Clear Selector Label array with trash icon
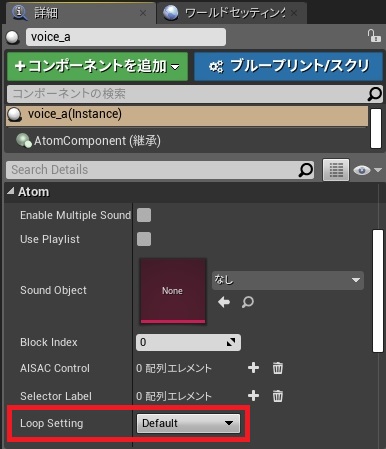The height and width of the screenshot is (449, 386). point(278,396)
